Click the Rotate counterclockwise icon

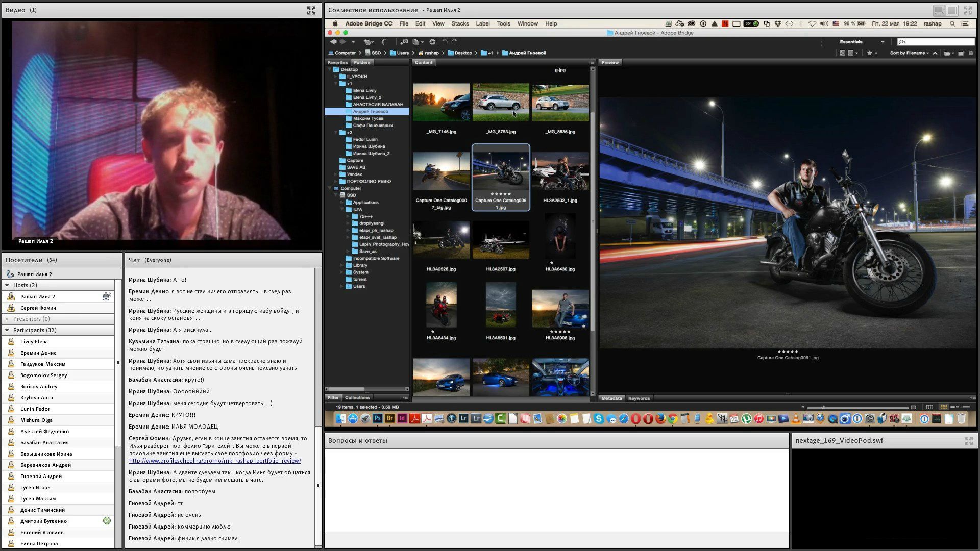point(445,42)
